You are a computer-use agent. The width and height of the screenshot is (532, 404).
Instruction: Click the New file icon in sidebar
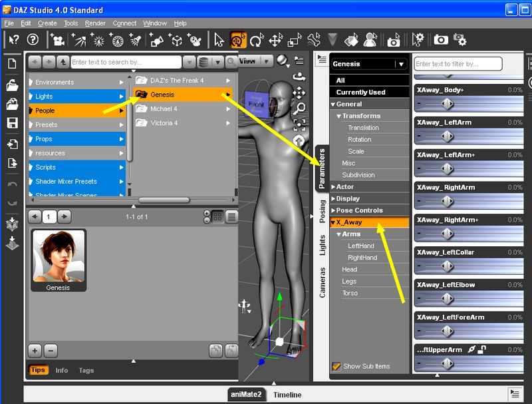[x=12, y=63]
